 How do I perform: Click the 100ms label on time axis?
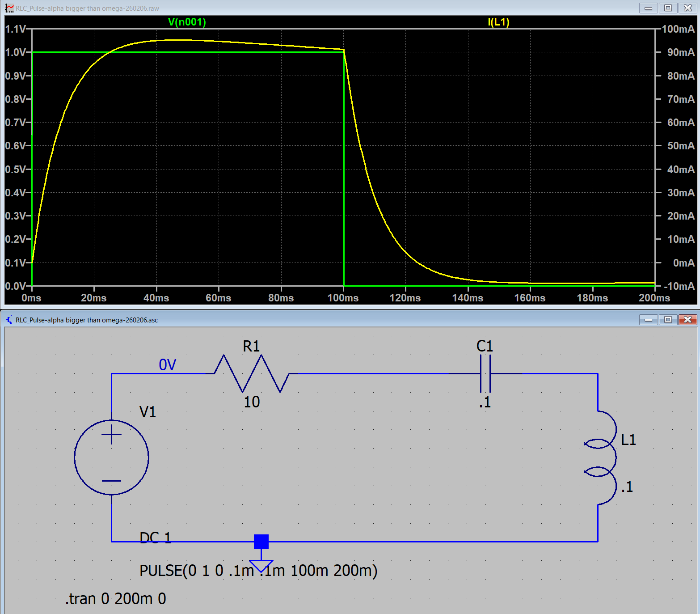pyautogui.click(x=343, y=298)
